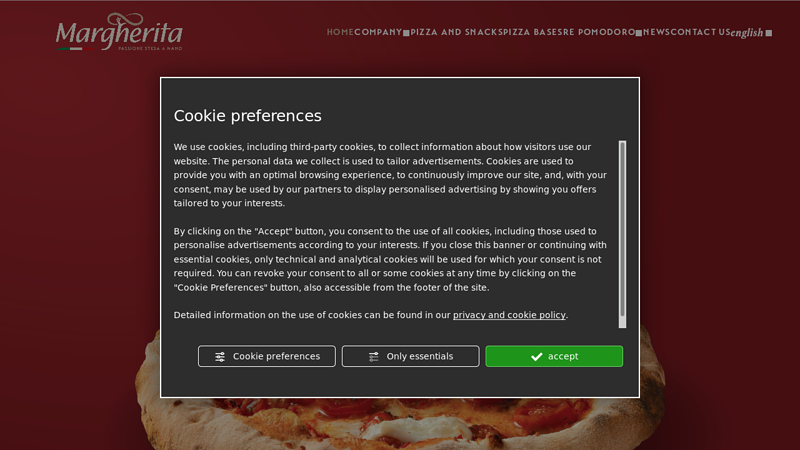The width and height of the screenshot is (800, 450).
Task: Follow the privacy and cookie policy link
Action: [x=509, y=315]
